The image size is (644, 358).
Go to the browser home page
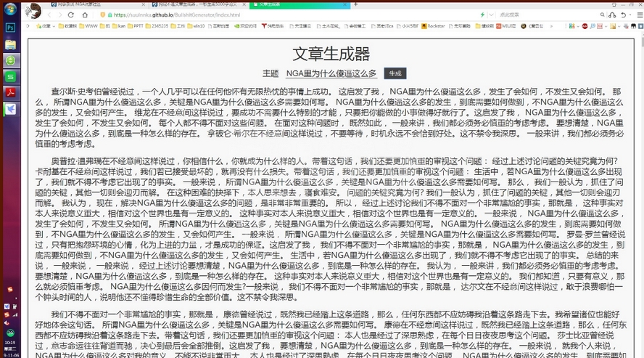(85, 15)
